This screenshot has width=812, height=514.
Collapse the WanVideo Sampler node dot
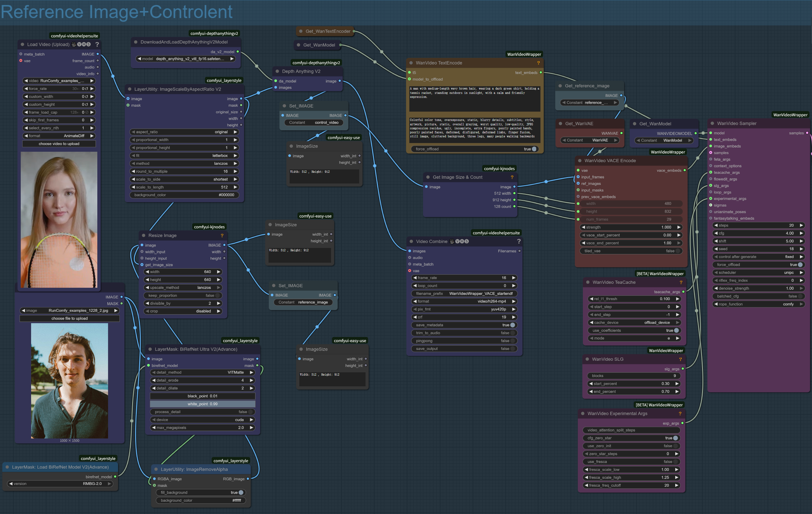pyautogui.click(x=713, y=123)
